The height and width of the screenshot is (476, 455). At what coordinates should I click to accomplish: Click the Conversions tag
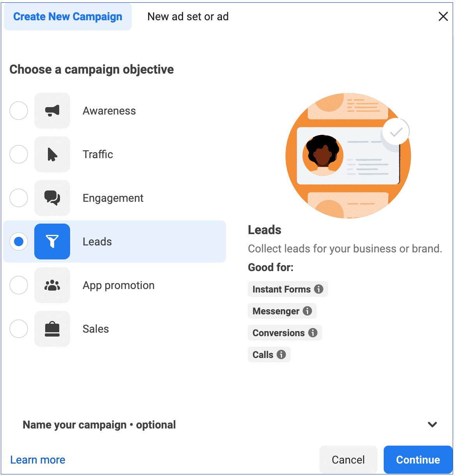point(285,333)
